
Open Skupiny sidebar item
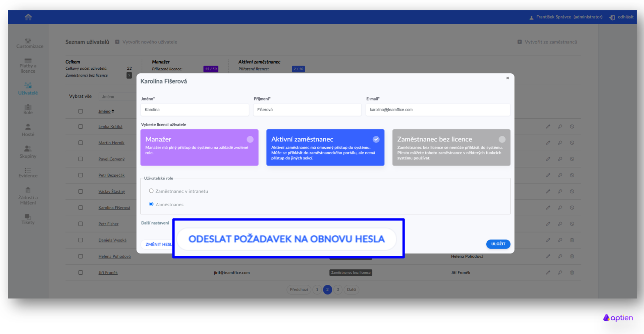pos(28,152)
